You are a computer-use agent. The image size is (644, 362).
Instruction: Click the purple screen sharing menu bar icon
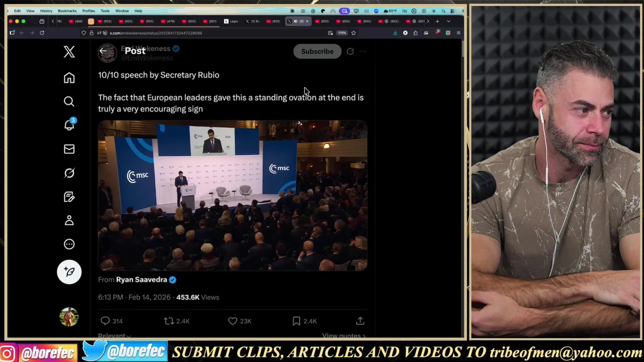(x=345, y=11)
